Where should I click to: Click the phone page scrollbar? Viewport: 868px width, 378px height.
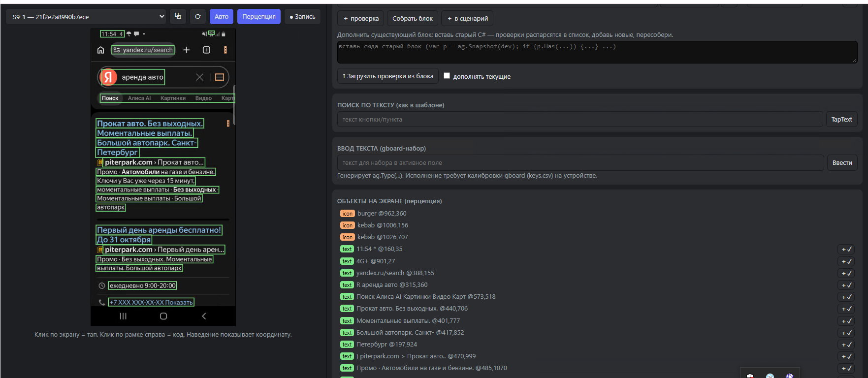(x=234, y=105)
